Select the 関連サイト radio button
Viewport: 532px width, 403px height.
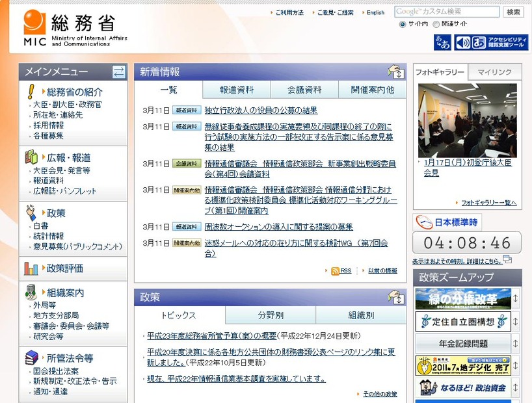(x=436, y=24)
